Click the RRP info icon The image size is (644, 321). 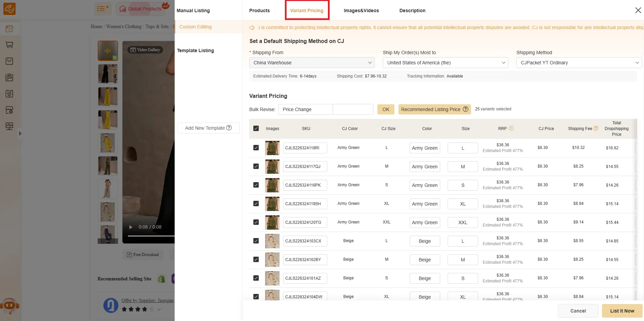point(511,128)
